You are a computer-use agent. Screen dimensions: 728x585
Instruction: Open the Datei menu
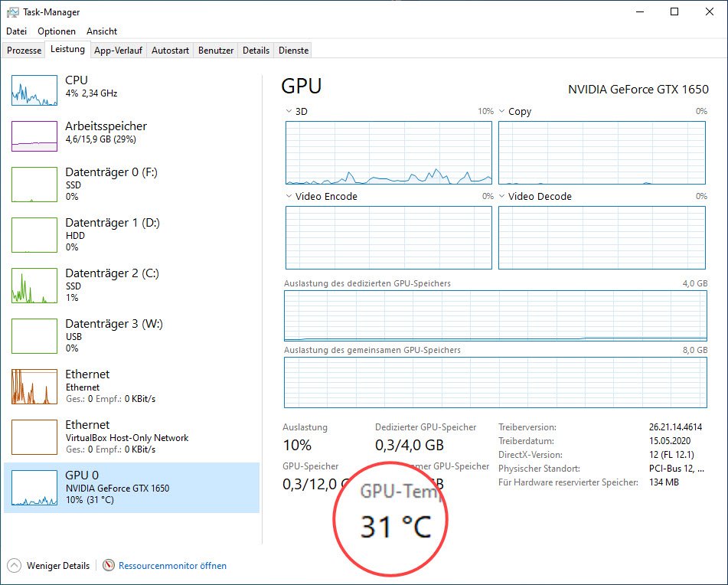16,31
